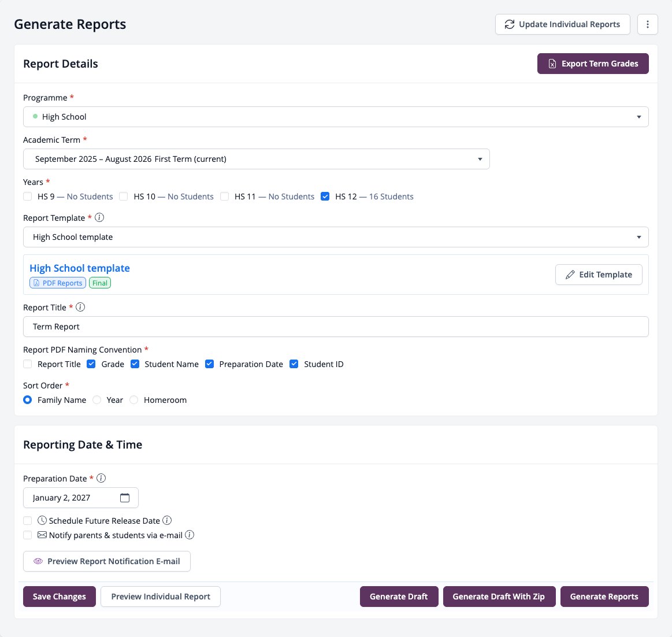Click Update Individual Reports button
This screenshot has height=637, width=672.
point(562,24)
